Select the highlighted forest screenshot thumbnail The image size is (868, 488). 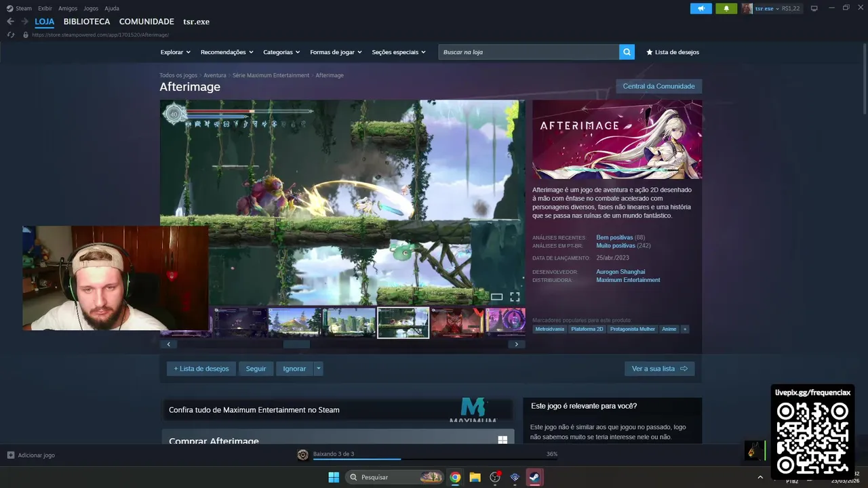(x=403, y=322)
